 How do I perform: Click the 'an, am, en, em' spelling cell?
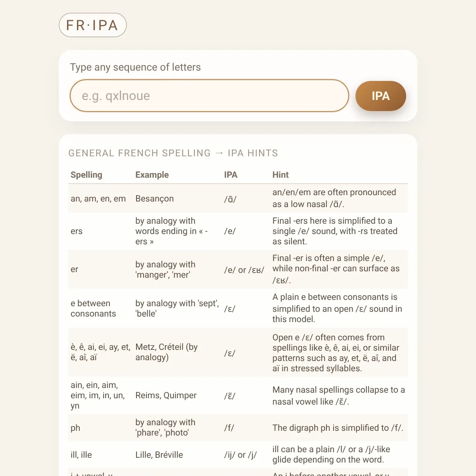98,199
